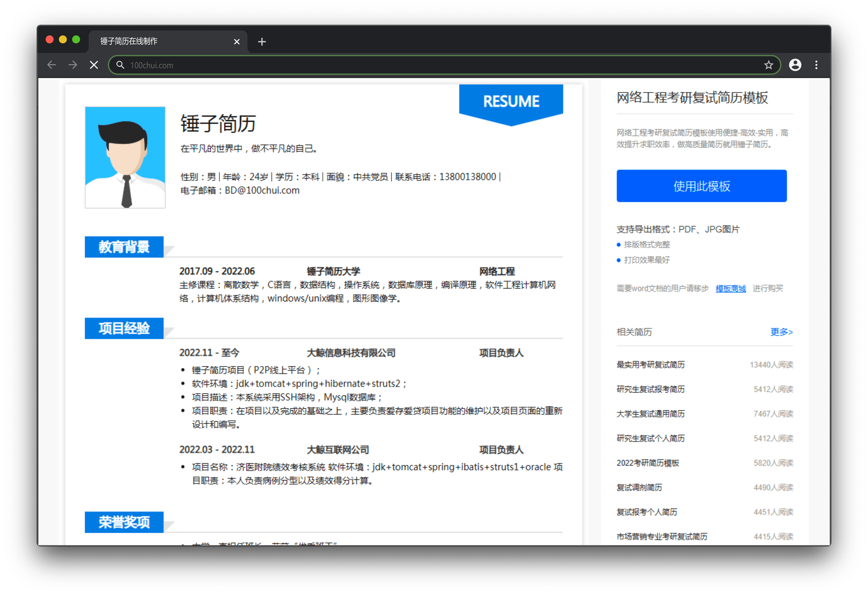The height and width of the screenshot is (595, 868).
Task: Click the date range 2022.03 - 2022.11
Action: point(217,450)
